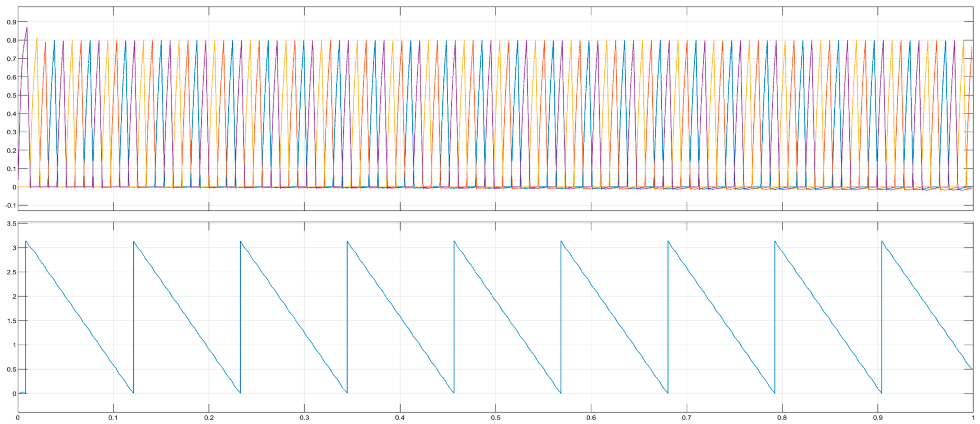This screenshot has height=424, width=980.
Task: Click the 1.5 y-axis label of lower plot
Action: click(x=12, y=321)
